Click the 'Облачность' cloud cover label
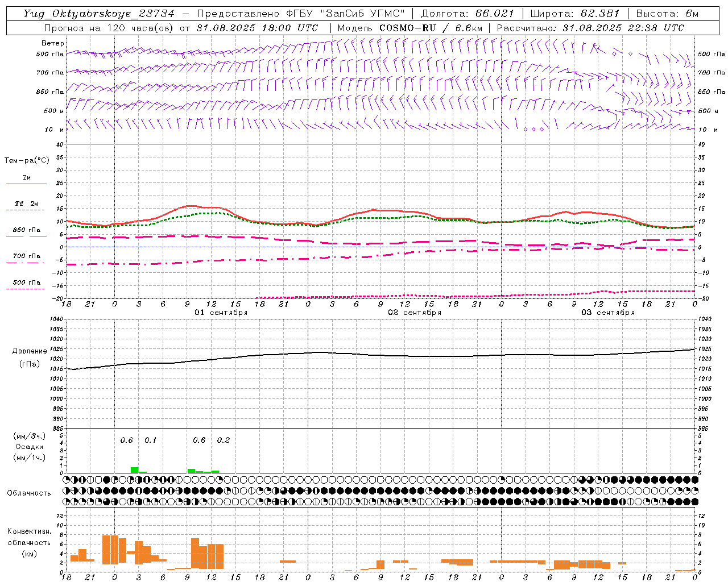The height and width of the screenshot is (582, 728). [x=29, y=493]
